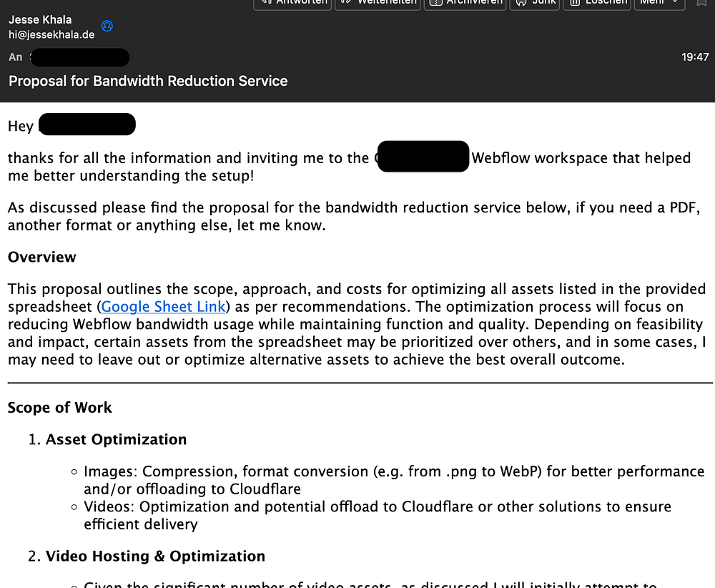
Task: Mark the email as Junk
Action: [x=534, y=3]
